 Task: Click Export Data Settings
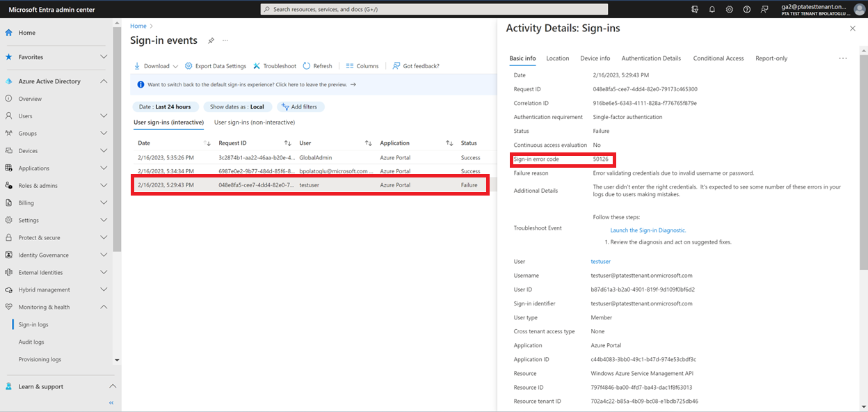point(216,66)
